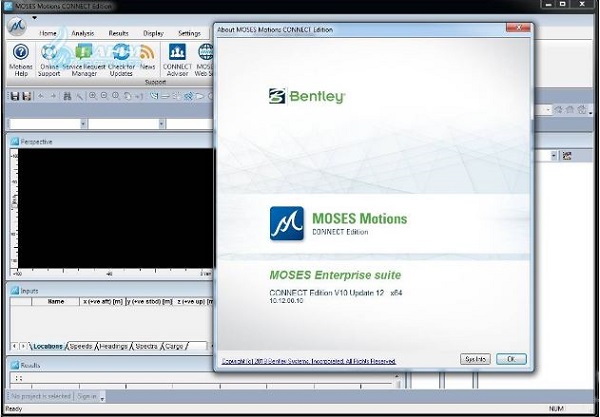Switch to the Analysis ribbon tab

(x=83, y=33)
